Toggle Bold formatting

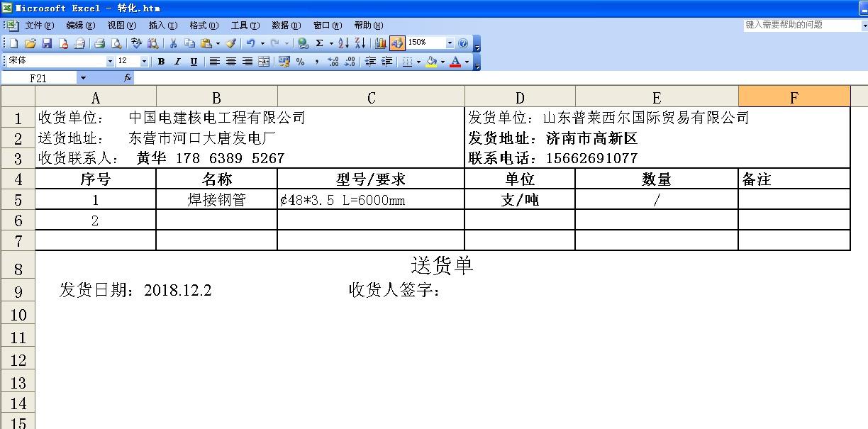point(161,62)
